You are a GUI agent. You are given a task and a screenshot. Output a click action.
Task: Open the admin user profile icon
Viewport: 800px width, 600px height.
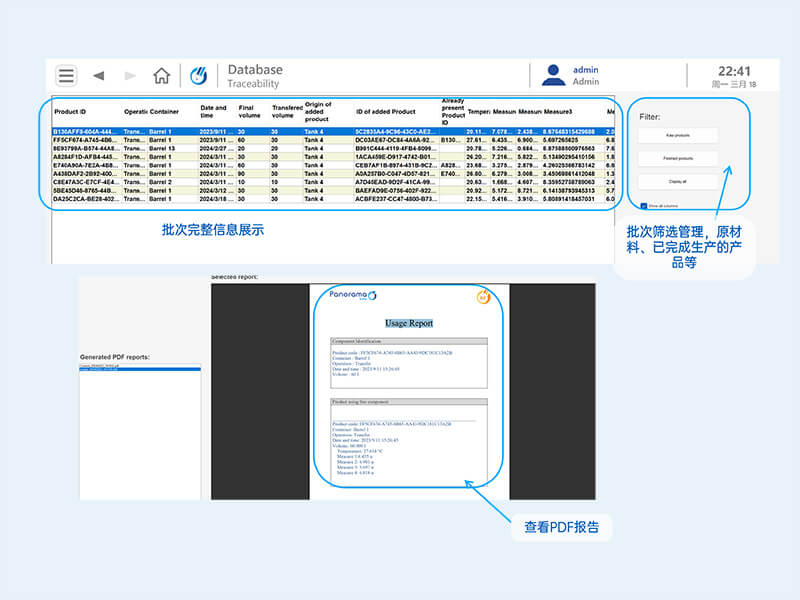(x=553, y=75)
